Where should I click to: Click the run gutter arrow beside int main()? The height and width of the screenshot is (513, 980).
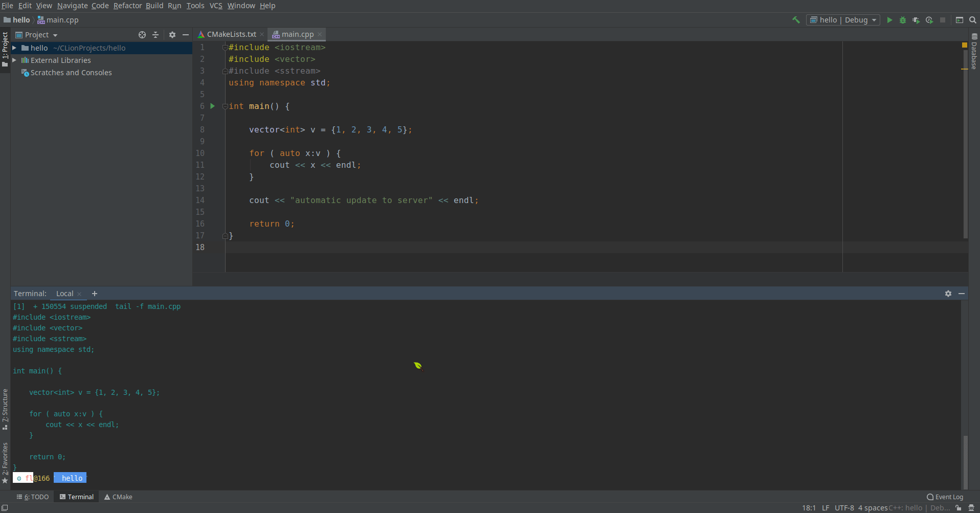[x=213, y=106]
